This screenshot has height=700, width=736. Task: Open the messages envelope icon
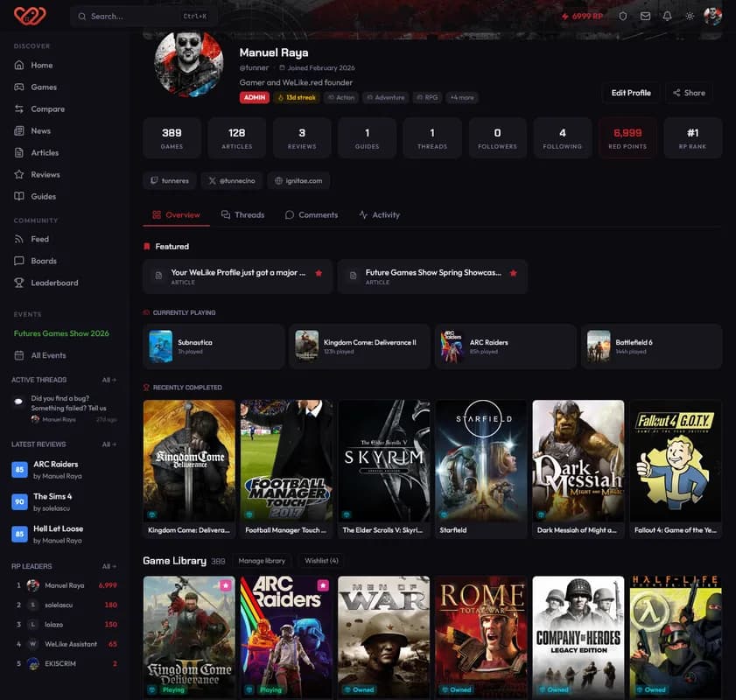click(645, 15)
